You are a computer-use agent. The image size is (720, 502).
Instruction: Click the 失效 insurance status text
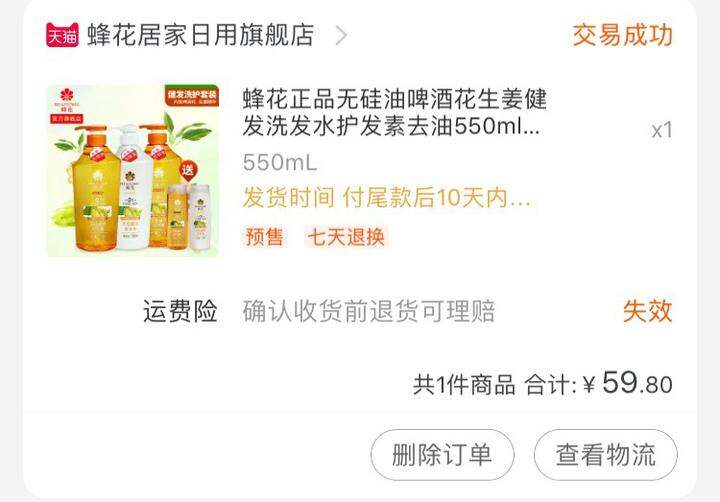(x=647, y=311)
